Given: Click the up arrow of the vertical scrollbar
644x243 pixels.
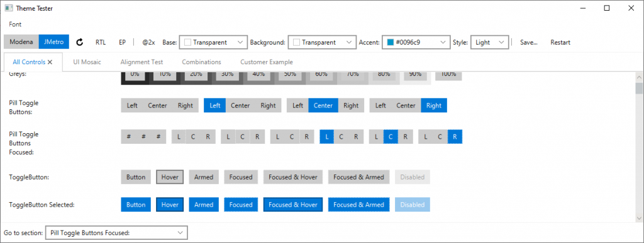Looking at the screenshot, I should point(639,77).
